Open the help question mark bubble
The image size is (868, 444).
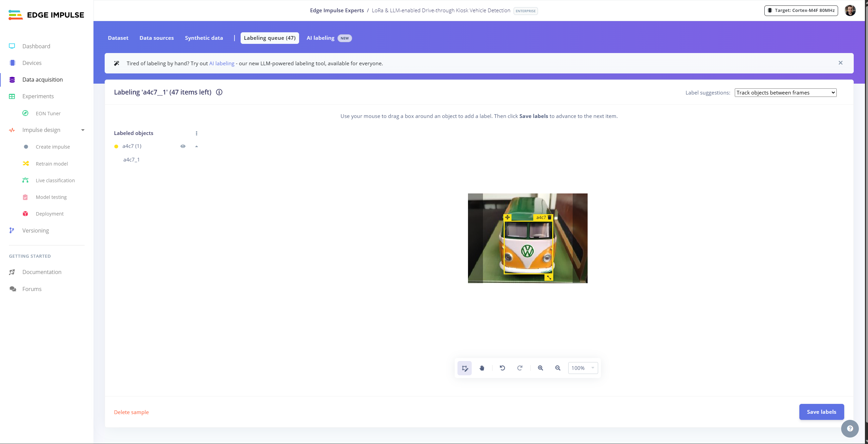tap(850, 428)
